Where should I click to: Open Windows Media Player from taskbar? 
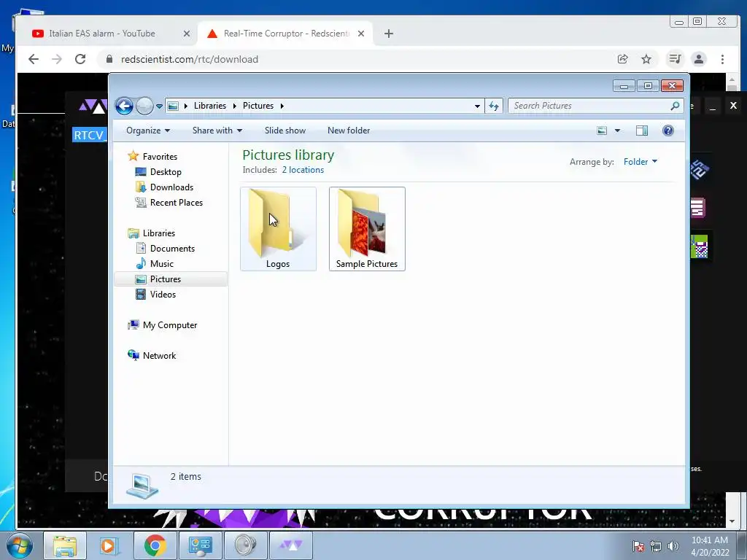tap(109, 545)
